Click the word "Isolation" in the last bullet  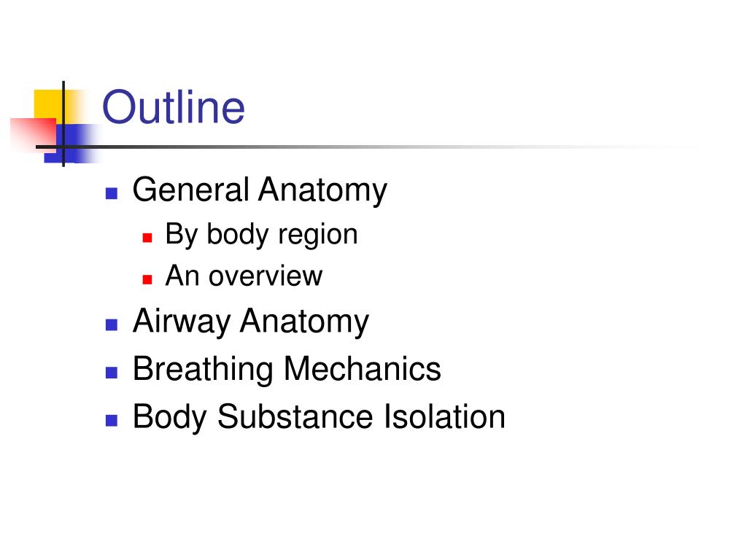[444, 416]
